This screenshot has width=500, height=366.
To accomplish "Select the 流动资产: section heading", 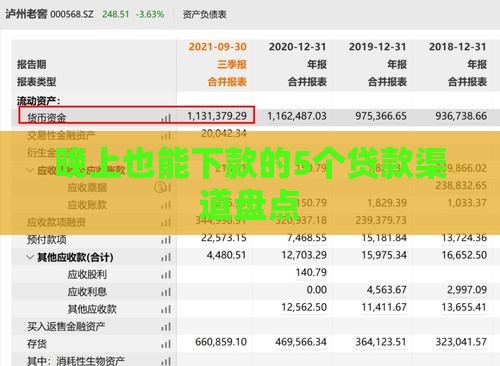I will click(x=39, y=100).
